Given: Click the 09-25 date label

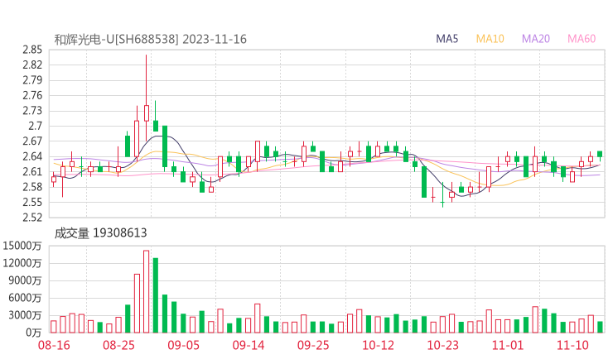Looking at the screenshot, I should pos(313,346).
